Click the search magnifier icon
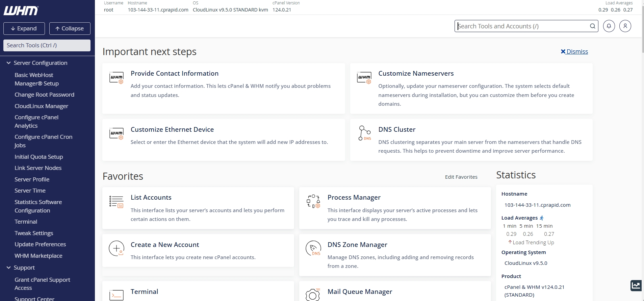Screen dimensions: 644x301 (592, 26)
